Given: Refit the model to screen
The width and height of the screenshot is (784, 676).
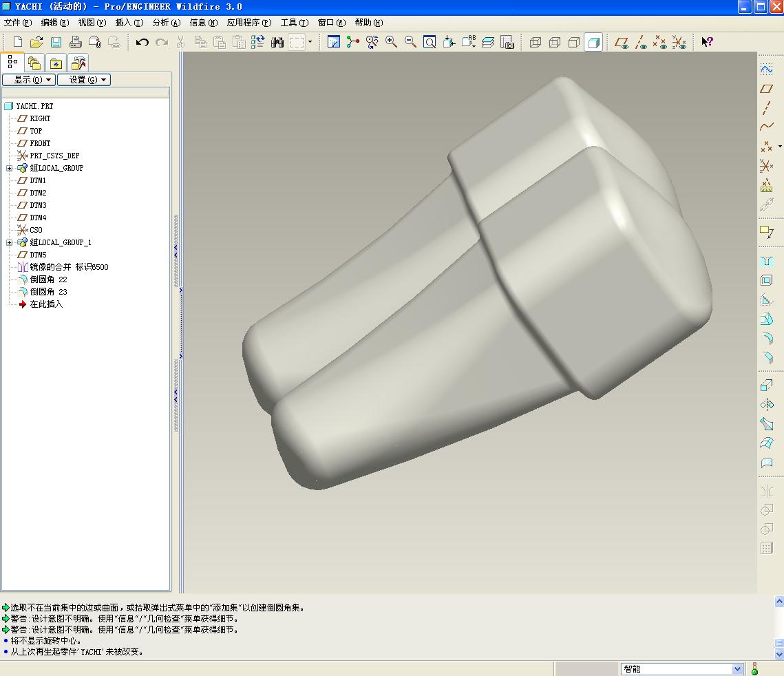Looking at the screenshot, I should point(429,42).
